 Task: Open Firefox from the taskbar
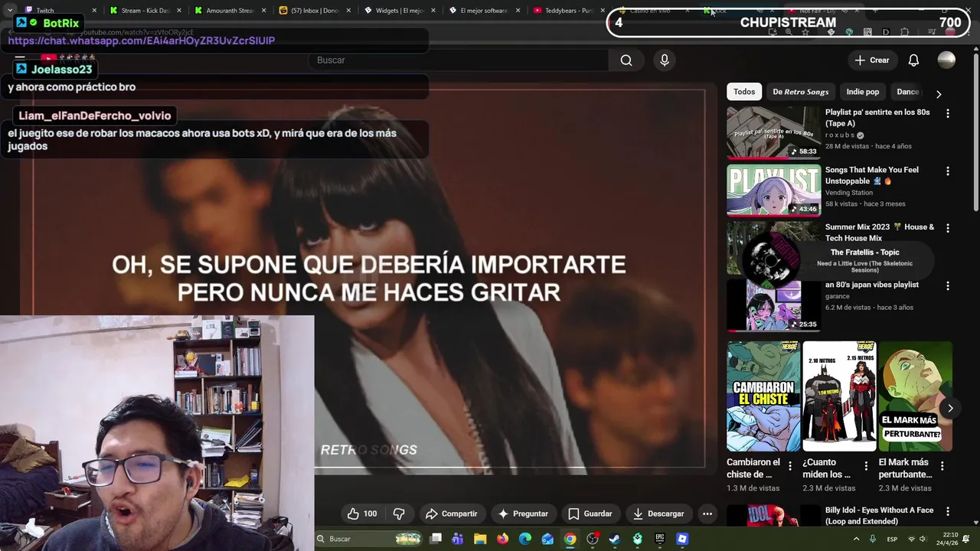pyautogui.click(x=502, y=539)
